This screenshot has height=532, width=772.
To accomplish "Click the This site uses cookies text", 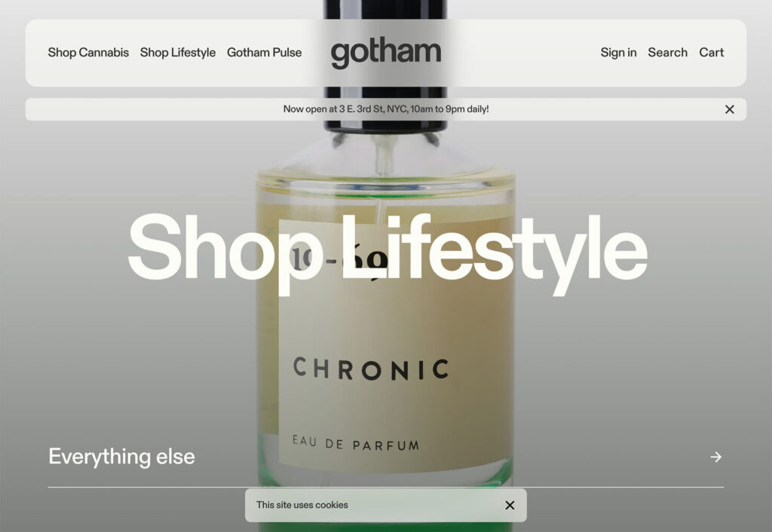I will pos(302,505).
